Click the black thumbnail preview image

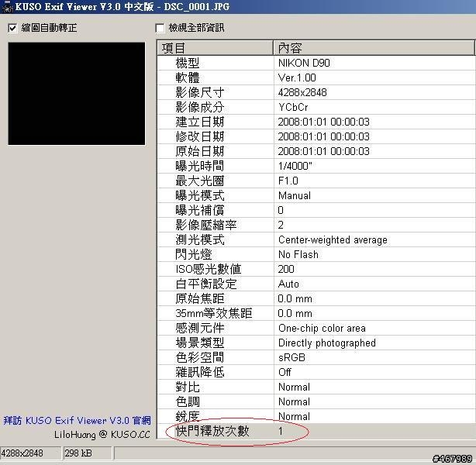click(x=77, y=94)
